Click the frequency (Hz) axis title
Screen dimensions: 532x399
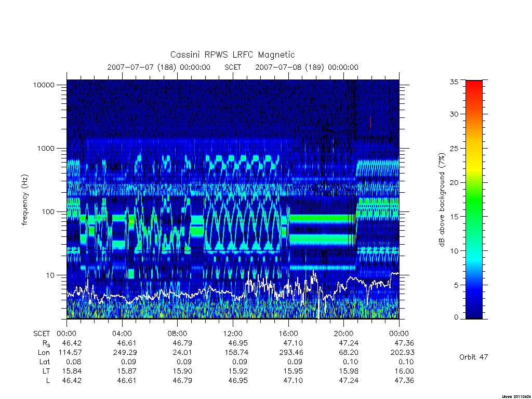(x=24, y=200)
